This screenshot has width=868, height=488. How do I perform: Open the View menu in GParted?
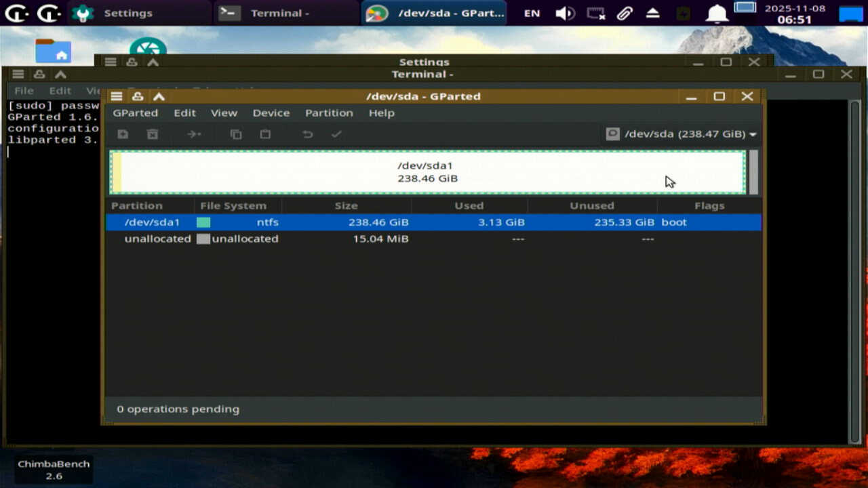click(224, 113)
